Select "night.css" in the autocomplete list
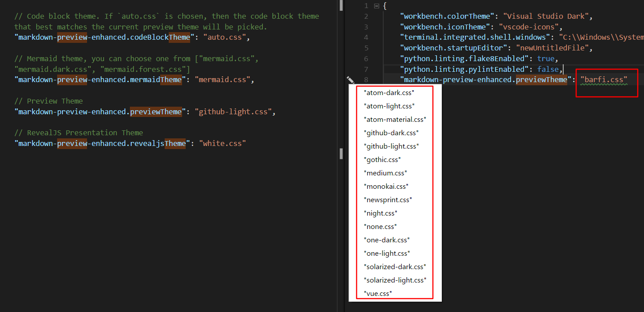 click(x=380, y=213)
